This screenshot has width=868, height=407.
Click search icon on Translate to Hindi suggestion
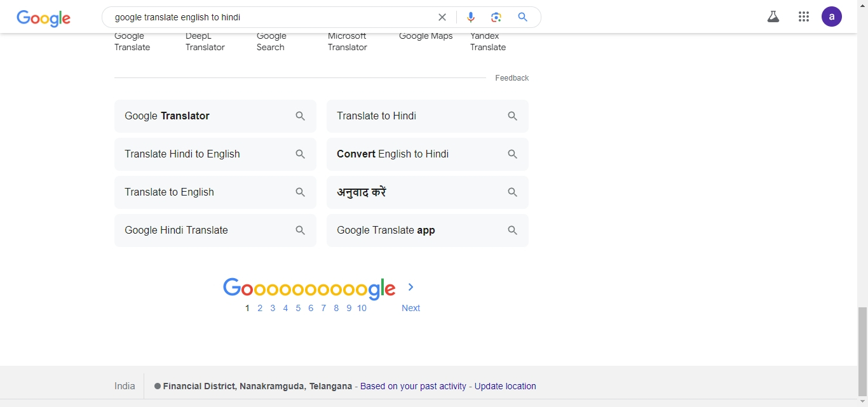[513, 116]
